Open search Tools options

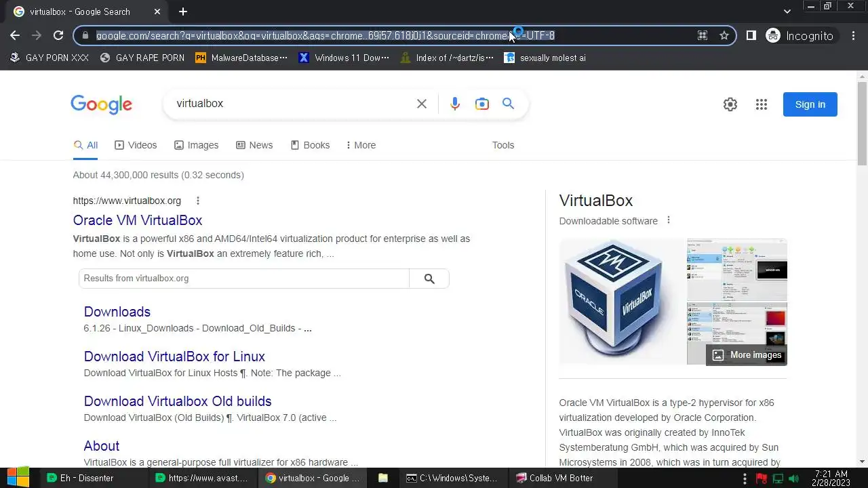tap(503, 145)
